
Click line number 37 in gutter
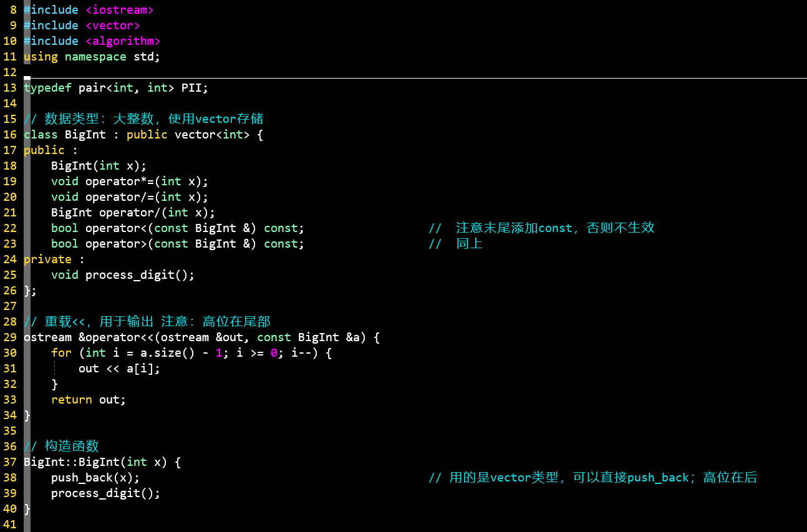[x=9, y=462]
